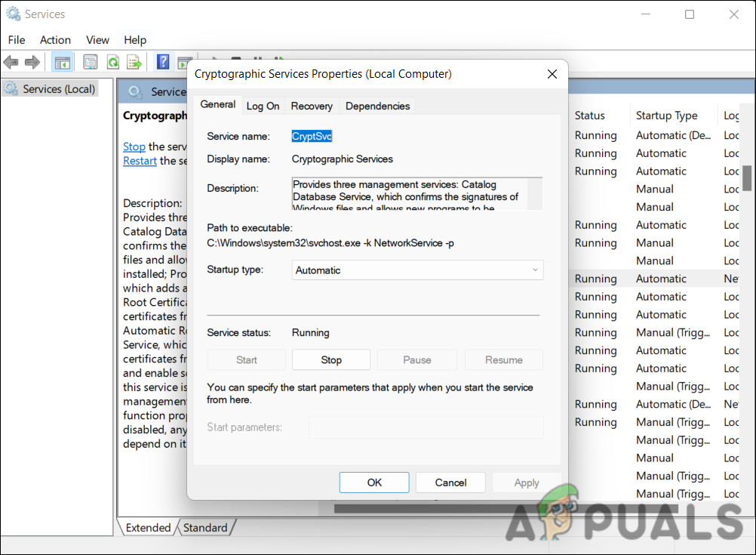Click the Running service status text in dialog
This screenshot has height=555, width=756.
click(x=311, y=333)
